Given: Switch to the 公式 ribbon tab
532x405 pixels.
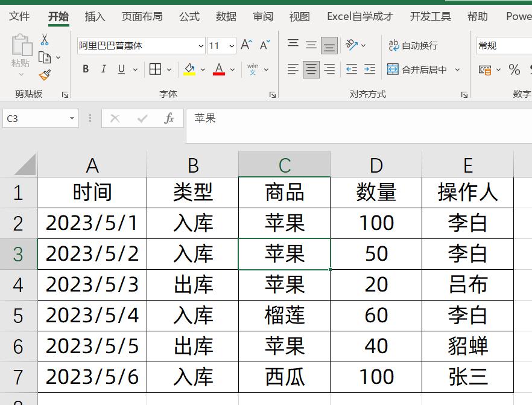Looking at the screenshot, I should tap(189, 16).
